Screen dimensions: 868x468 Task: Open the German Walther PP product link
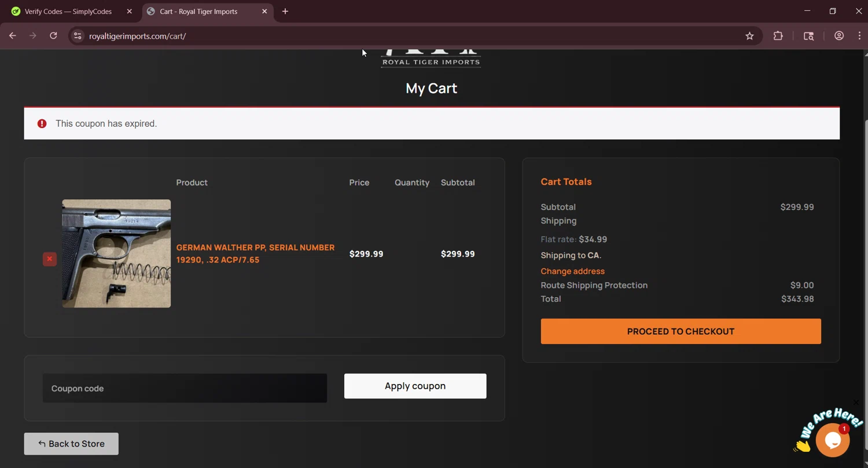tap(255, 254)
